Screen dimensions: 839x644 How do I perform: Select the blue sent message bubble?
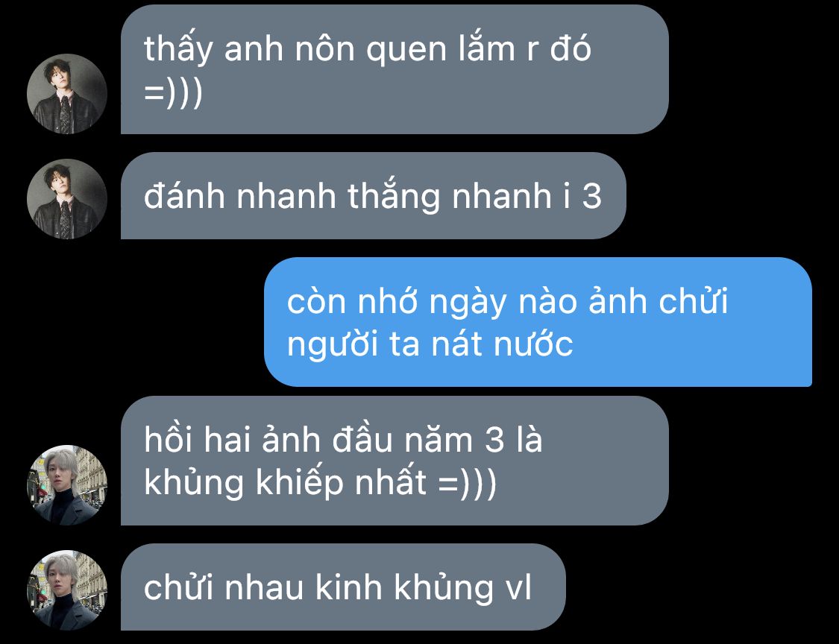coord(538,322)
